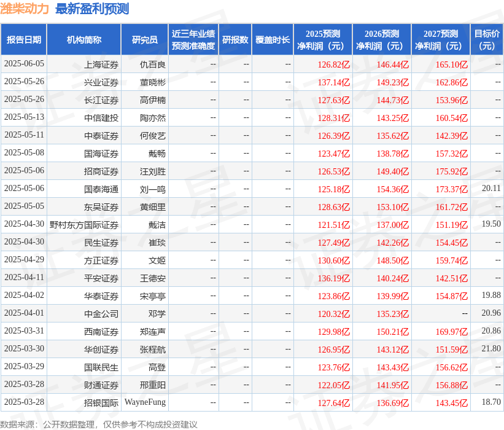Click the 近三年业绩预测准确度 header
The width and height of the screenshot is (504, 430).
pyautogui.click(x=192, y=38)
